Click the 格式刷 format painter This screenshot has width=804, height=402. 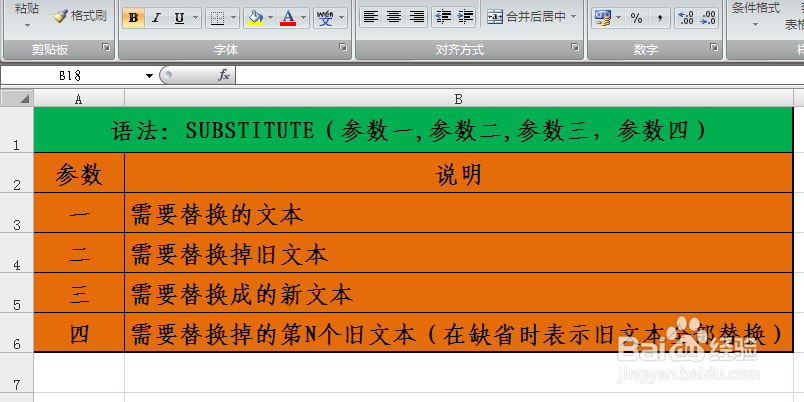point(80,16)
